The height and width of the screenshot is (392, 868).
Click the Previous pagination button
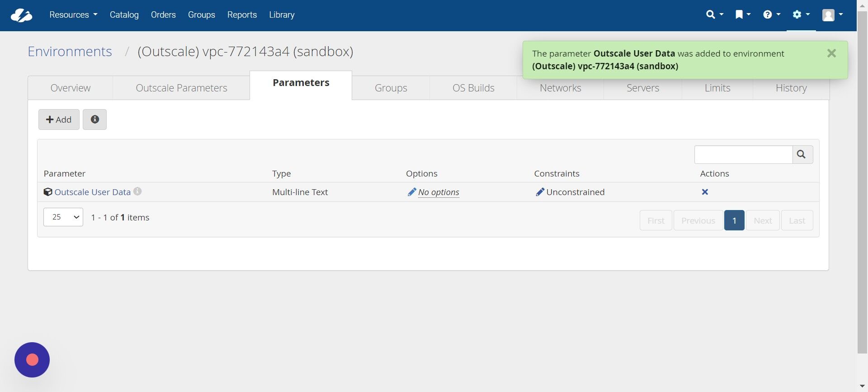[x=698, y=220]
